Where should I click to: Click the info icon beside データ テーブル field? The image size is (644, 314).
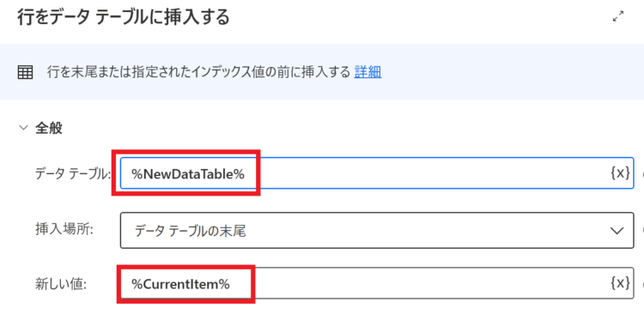click(x=642, y=173)
